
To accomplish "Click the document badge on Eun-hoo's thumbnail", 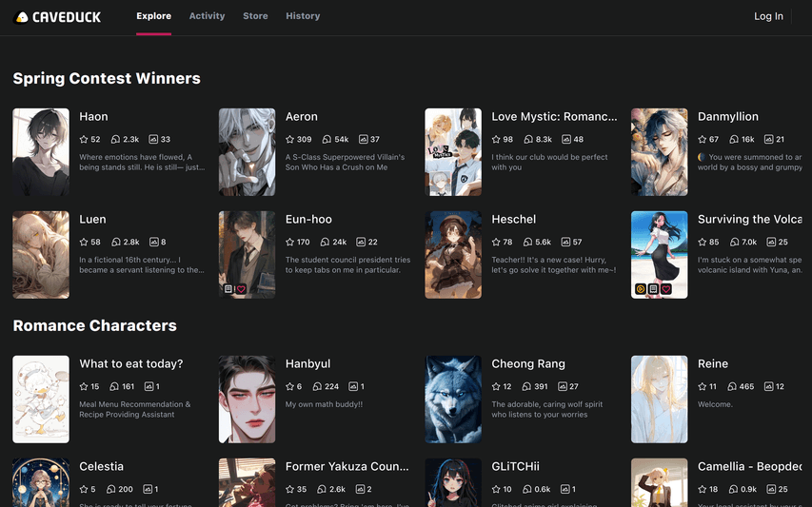I will tap(228, 289).
